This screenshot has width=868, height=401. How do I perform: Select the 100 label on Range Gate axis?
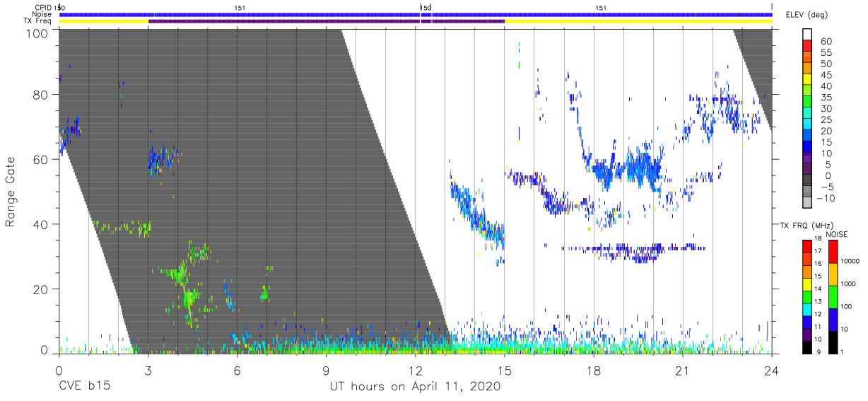[37, 33]
